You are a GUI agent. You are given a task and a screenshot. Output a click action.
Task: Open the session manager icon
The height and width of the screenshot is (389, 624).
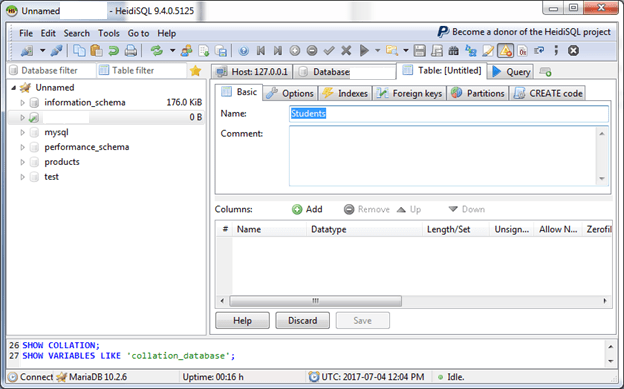27,51
